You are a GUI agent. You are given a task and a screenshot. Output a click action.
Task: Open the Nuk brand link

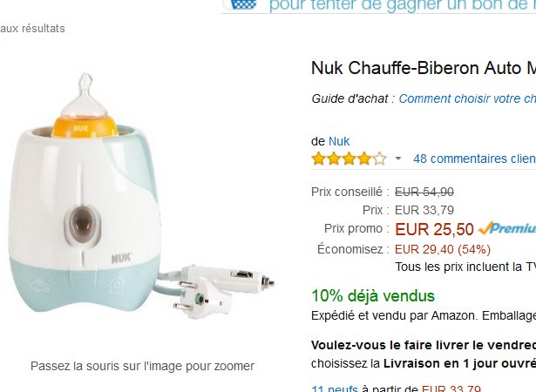pyautogui.click(x=339, y=141)
